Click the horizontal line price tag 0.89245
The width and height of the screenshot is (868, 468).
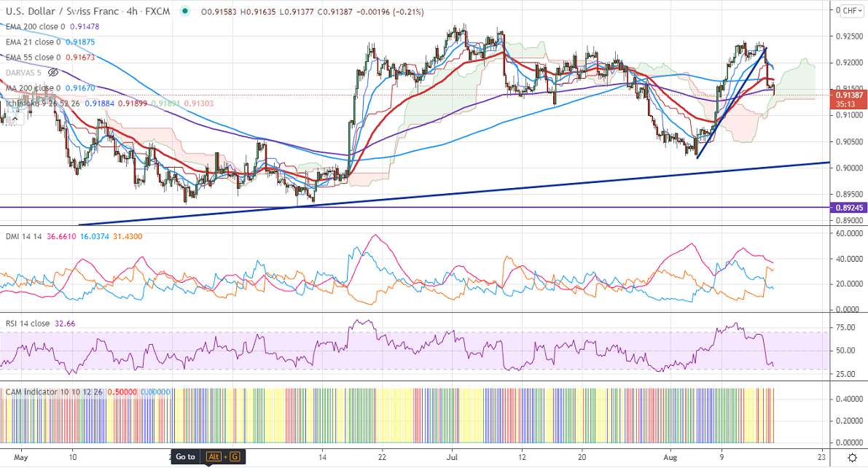pyautogui.click(x=848, y=208)
